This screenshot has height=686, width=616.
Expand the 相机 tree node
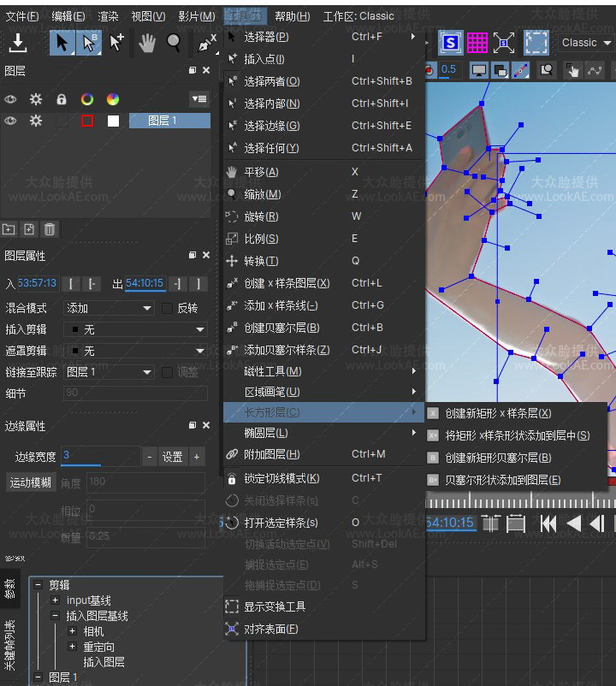click(x=72, y=631)
